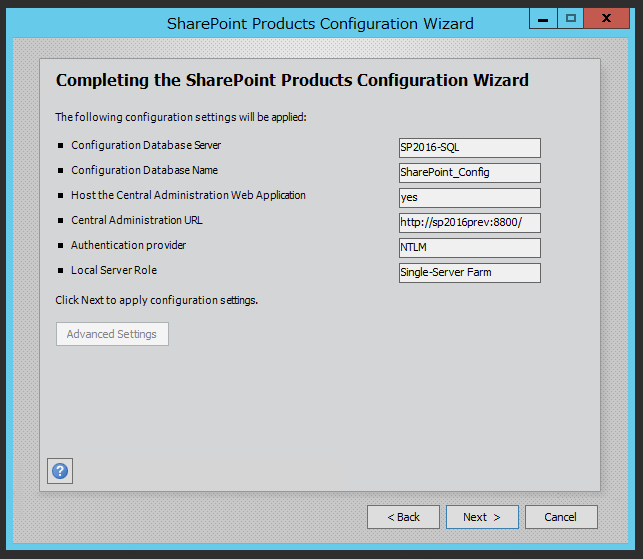Screen dimensions: 643x559
Task: Click the NTLM authentication provider field
Action: pyautogui.click(x=470, y=248)
